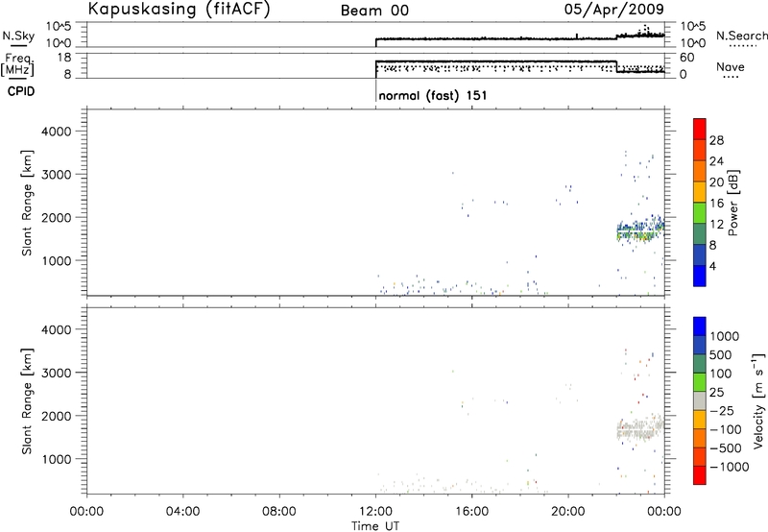768x532 pixels.
Task: Select the blue top segment of Velocity colorbar
Action: click(700, 326)
